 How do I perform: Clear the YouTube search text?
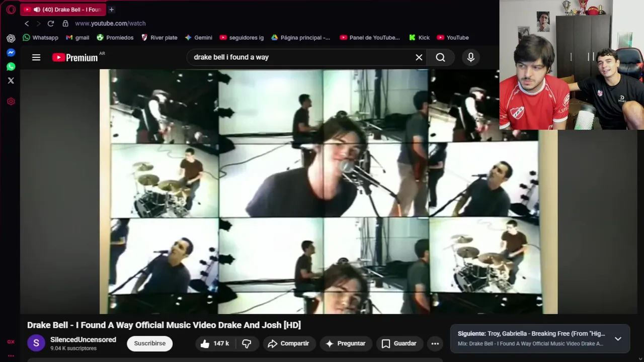click(419, 57)
